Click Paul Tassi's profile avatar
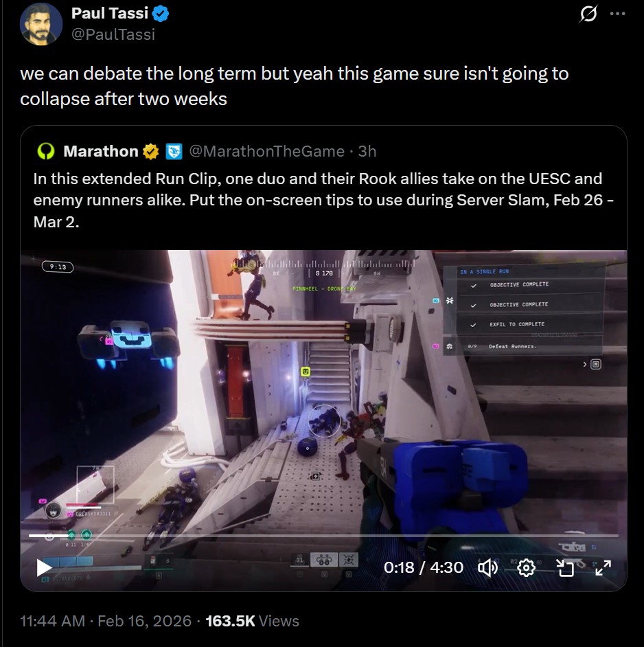This screenshot has height=647, width=644. [41, 24]
